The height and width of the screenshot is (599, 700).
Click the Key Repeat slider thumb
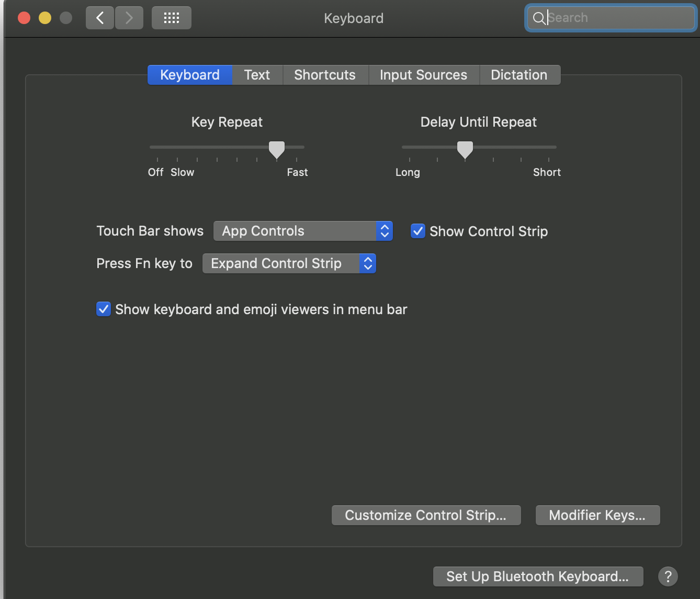277,149
